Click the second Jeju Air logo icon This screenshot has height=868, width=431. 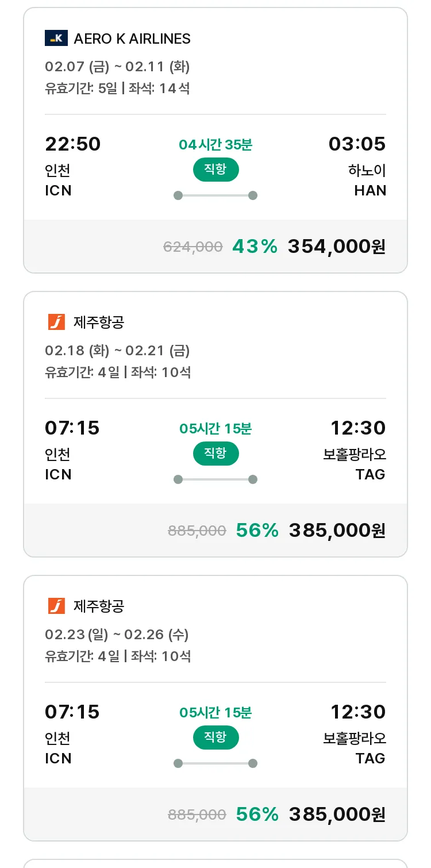point(56,606)
